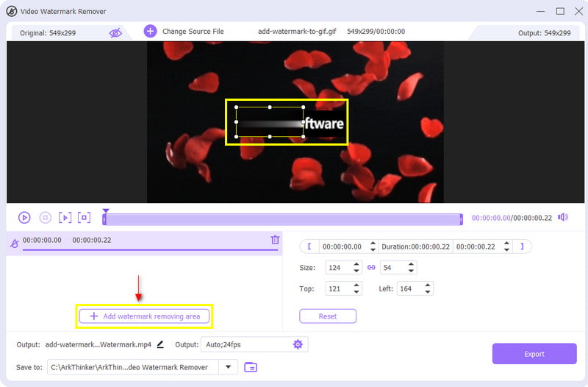The width and height of the screenshot is (588, 387).
Task: Click the timeline playhead marker
Action: click(106, 211)
